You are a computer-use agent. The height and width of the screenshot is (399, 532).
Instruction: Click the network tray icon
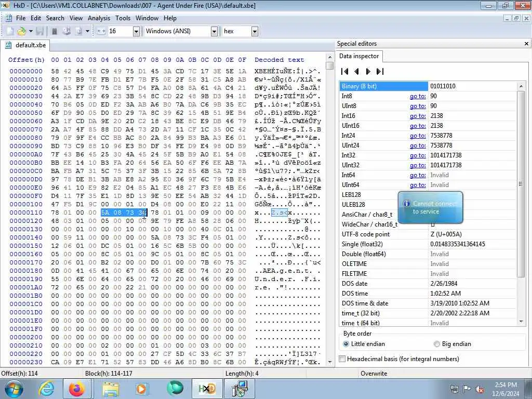tap(454, 390)
